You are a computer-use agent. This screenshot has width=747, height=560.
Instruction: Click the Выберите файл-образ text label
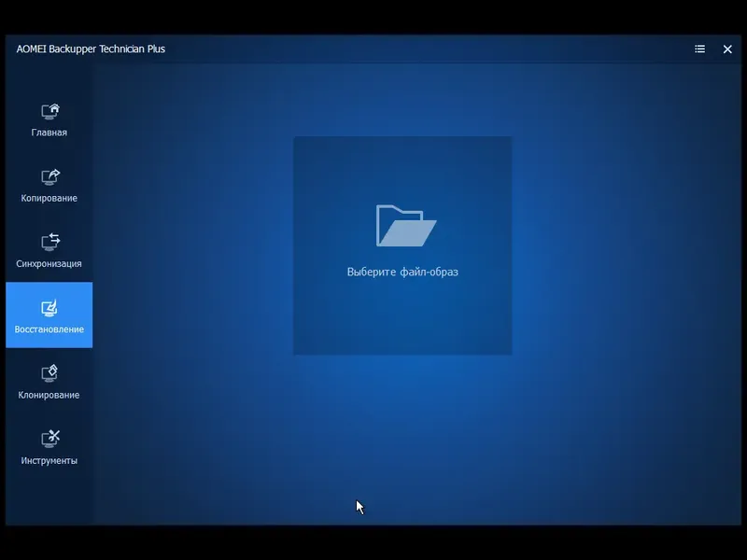(402, 273)
